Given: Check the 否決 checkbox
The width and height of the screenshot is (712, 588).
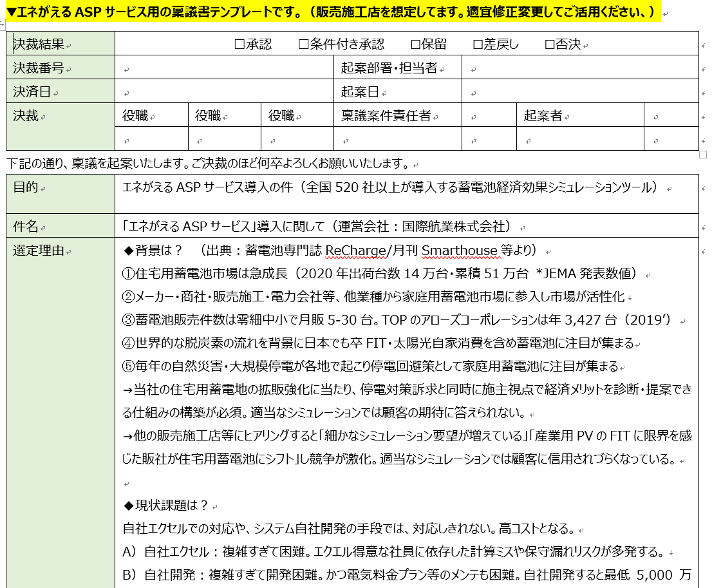Looking at the screenshot, I should pos(549,44).
